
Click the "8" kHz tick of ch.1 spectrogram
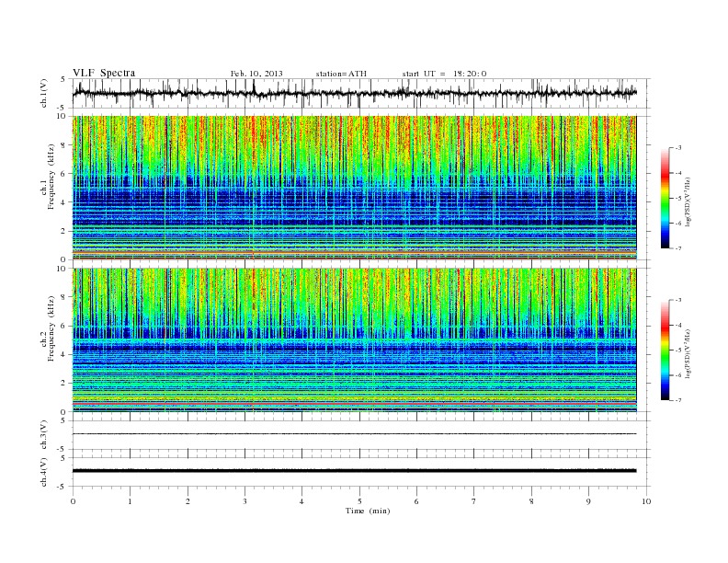[x=64, y=145]
